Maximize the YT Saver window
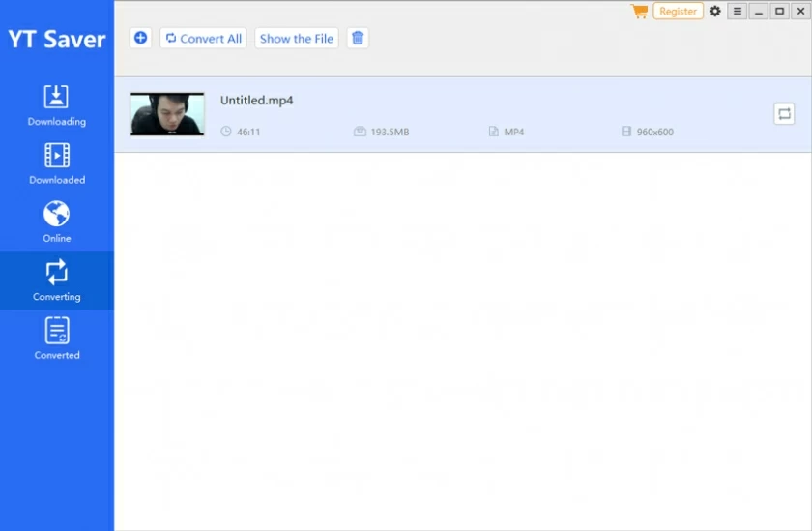 779,11
